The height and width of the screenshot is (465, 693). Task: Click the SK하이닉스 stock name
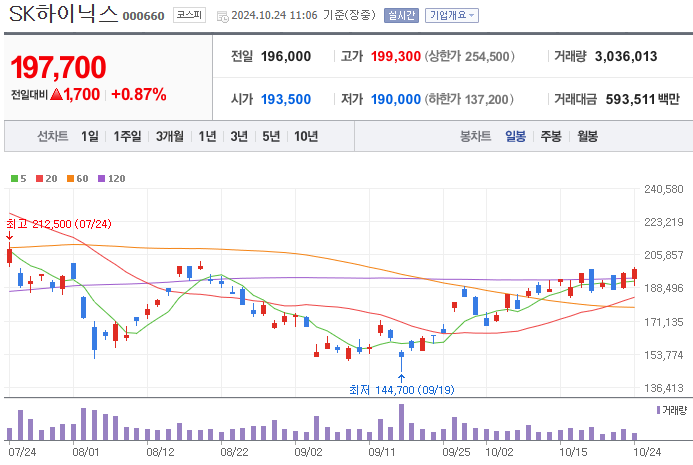click(63, 14)
